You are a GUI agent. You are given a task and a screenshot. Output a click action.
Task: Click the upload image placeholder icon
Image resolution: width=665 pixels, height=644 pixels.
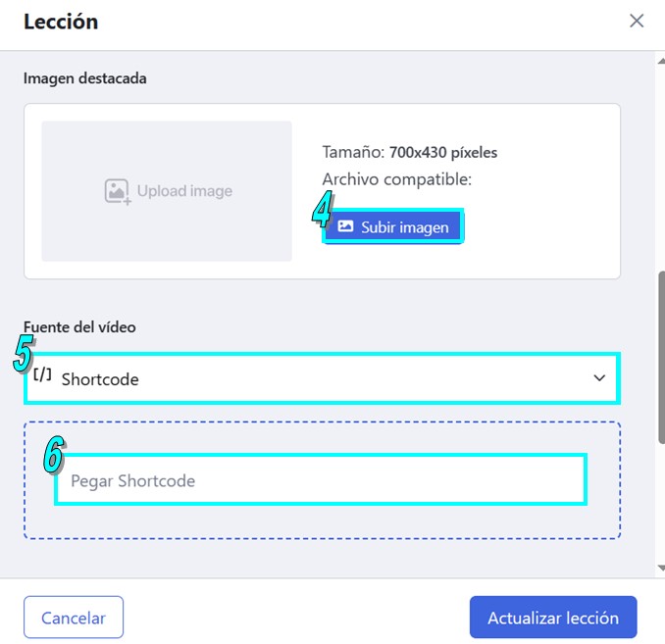click(118, 191)
